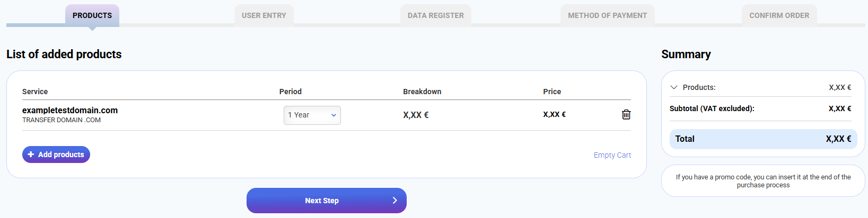Viewport: 868px width, 218px height.
Task: Click the Period column header
Action: point(291,92)
